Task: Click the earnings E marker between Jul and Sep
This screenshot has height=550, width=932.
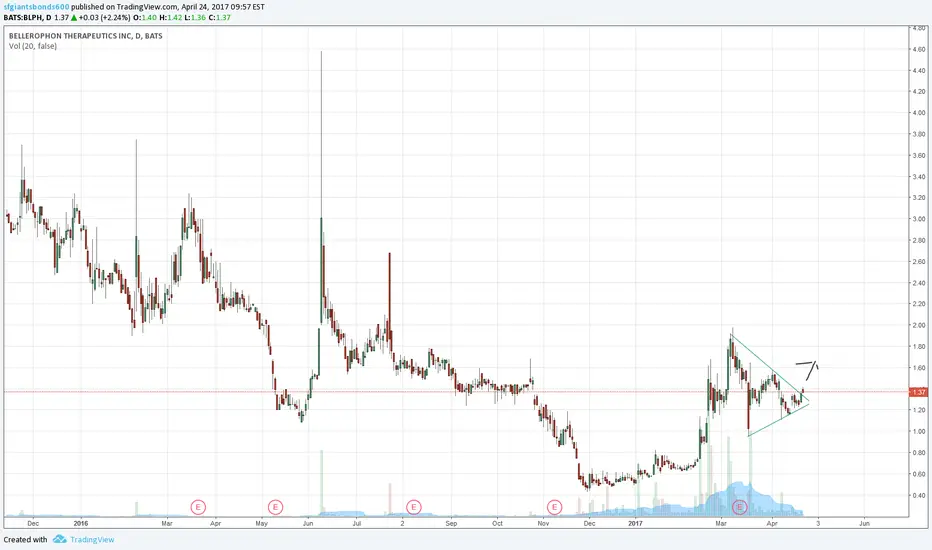Action: [x=414, y=507]
